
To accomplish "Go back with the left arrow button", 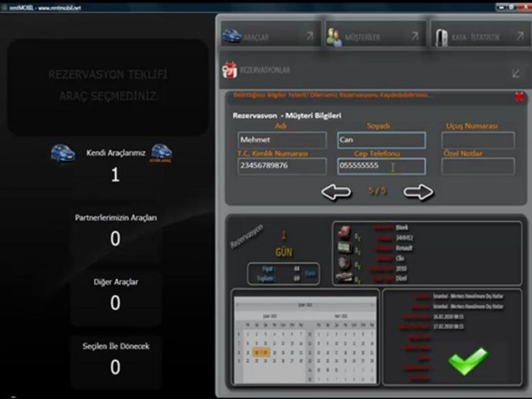I will click(336, 192).
